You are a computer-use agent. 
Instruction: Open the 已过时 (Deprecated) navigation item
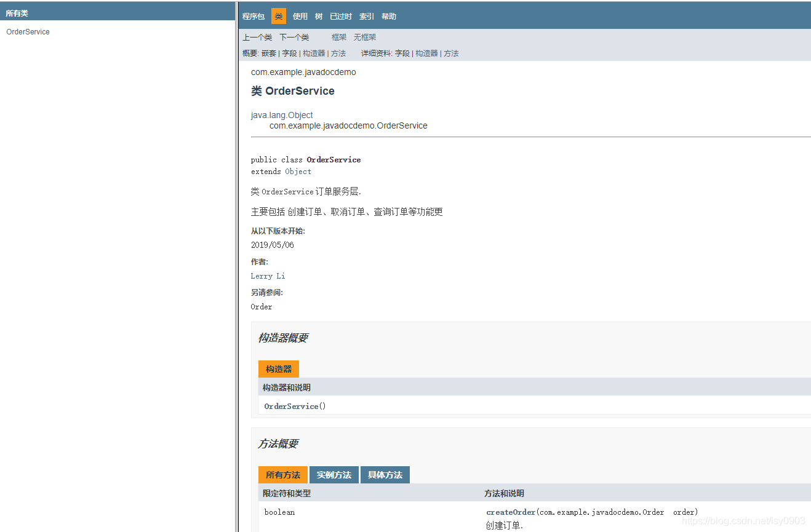click(341, 17)
